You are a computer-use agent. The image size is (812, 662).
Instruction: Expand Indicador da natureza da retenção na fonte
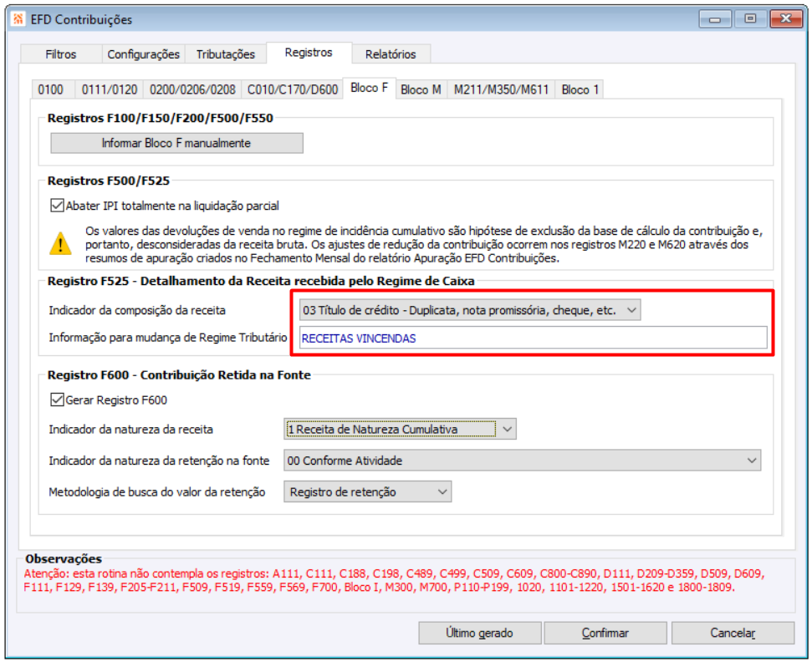[x=522, y=460]
